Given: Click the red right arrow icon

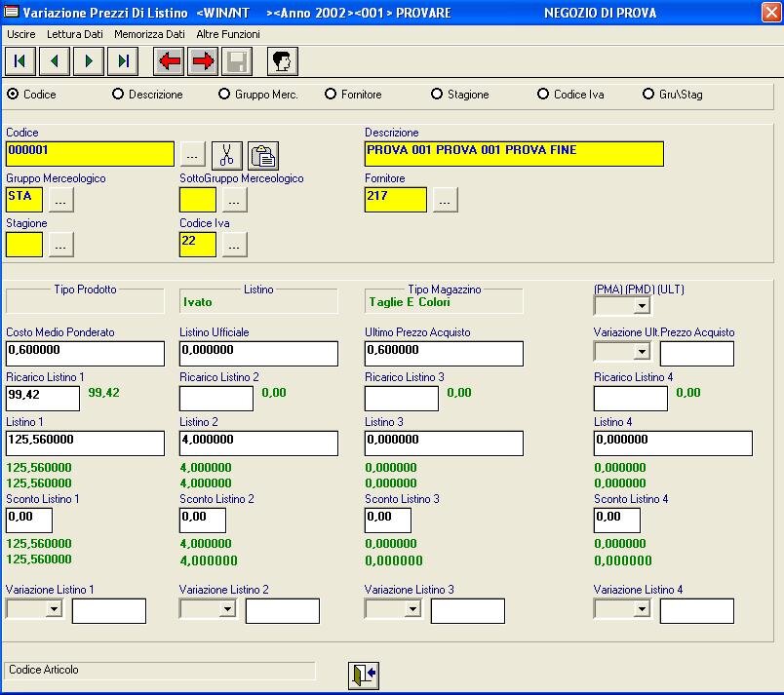Looking at the screenshot, I should (x=204, y=61).
